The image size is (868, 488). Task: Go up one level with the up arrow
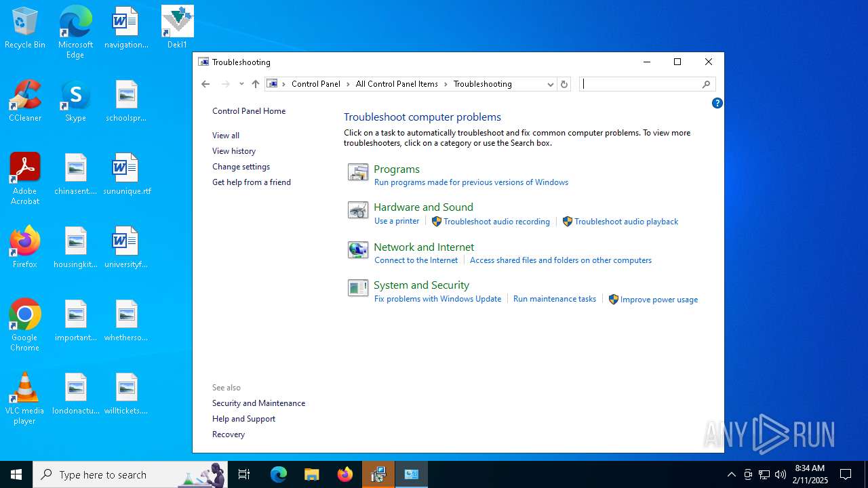(x=256, y=84)
